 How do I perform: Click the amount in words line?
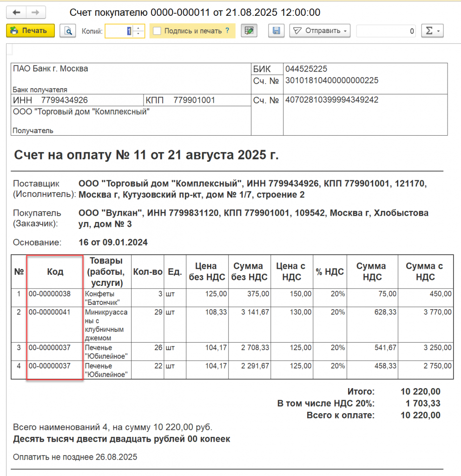pos(121,439)
